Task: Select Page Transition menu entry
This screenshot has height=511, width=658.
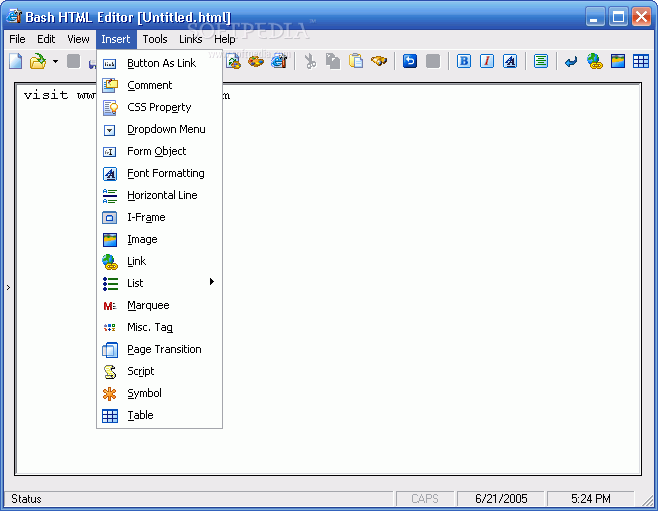Action: click(x=159, y=349)
